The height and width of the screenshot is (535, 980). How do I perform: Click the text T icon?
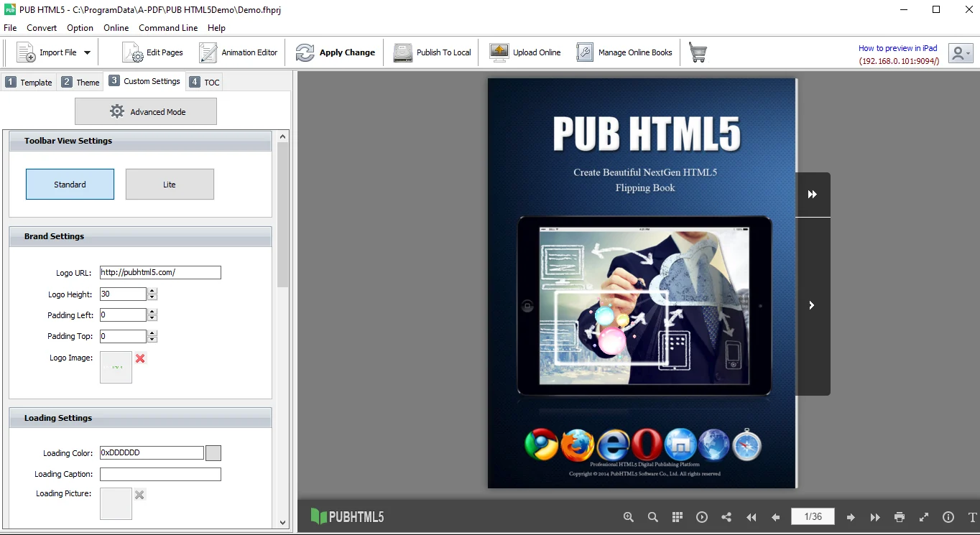(x=973, y=517)
